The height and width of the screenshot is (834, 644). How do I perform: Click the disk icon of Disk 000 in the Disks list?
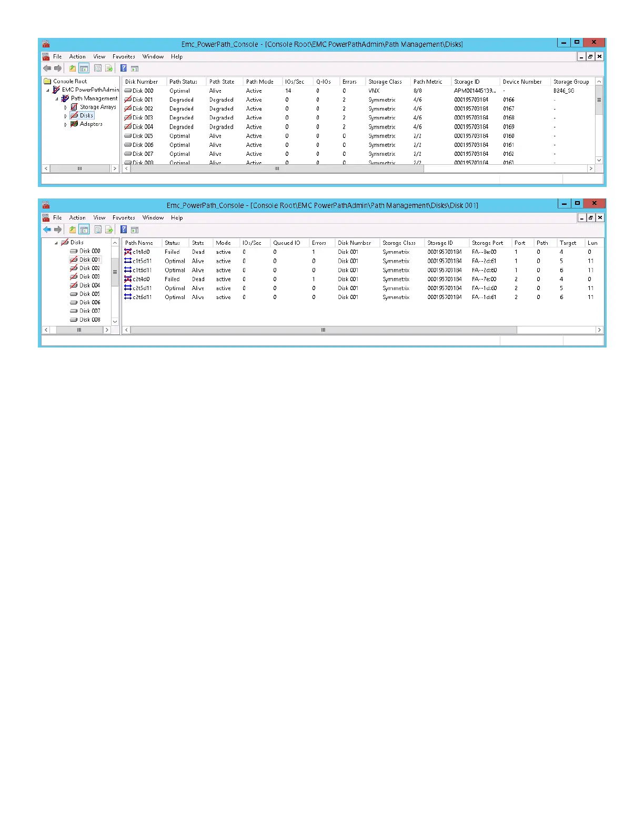pyautogui.click(x=128, y=91)
